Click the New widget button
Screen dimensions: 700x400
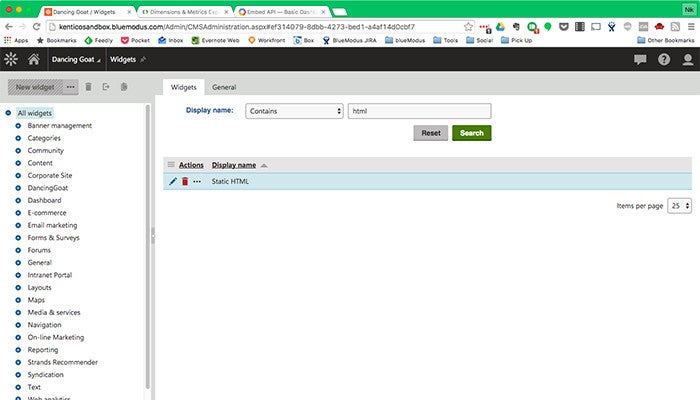click(35, 87)
